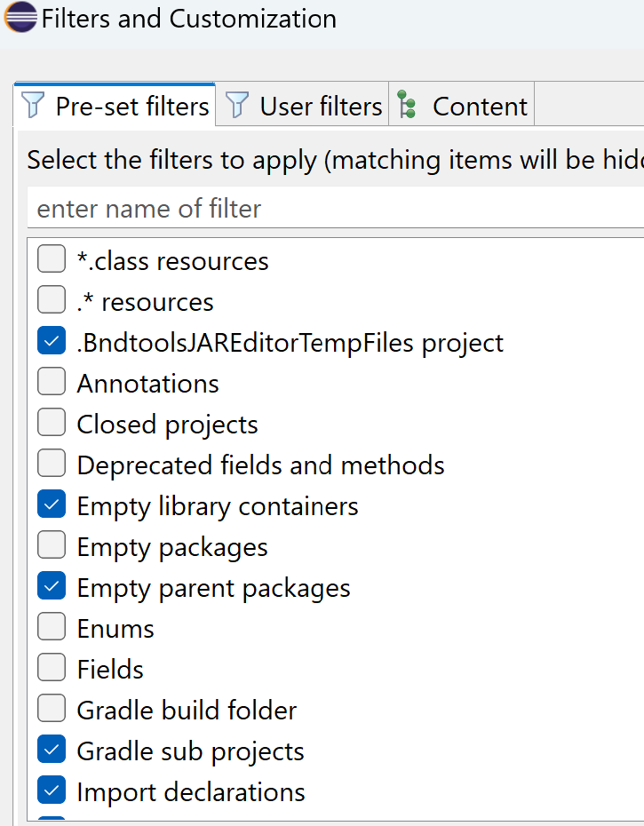Uncheck the Empty parent packages filter

(x=52, y=587)
